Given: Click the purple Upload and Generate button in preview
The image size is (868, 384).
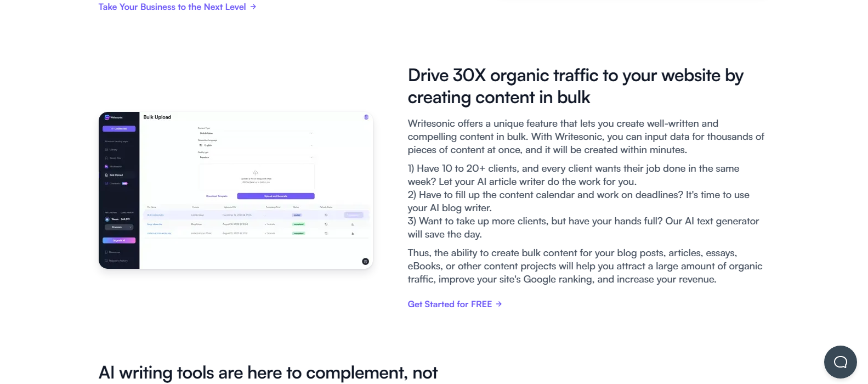Looking at the screenshot, I should 276,196.
